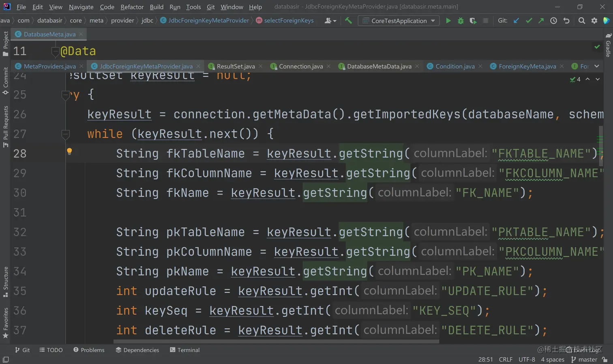The width and height of the screenshot is (613, 364).
Task: Click the 4 spaces indent setting
Action: (x=553, y=360)
